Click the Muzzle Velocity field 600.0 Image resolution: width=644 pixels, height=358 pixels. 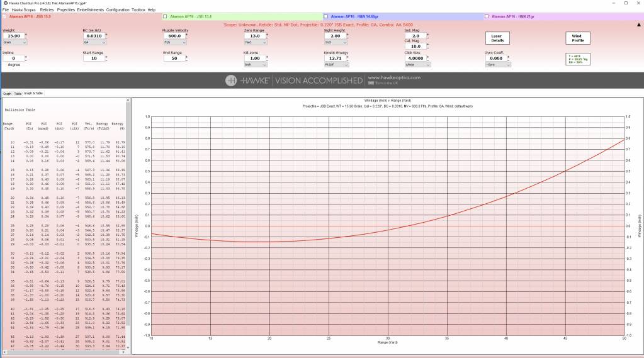(174, 36)
